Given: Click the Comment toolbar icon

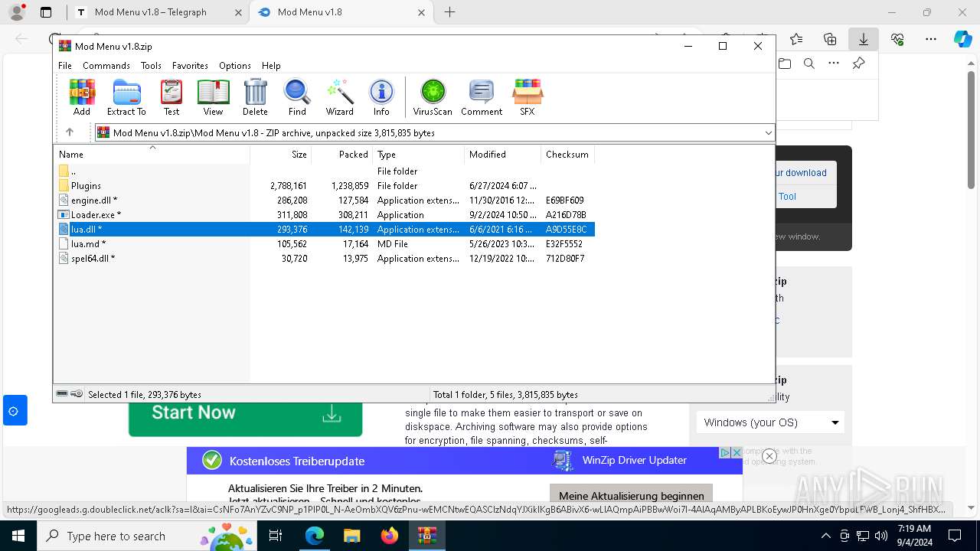Looking at the screenshot, I should click(482, 97).
